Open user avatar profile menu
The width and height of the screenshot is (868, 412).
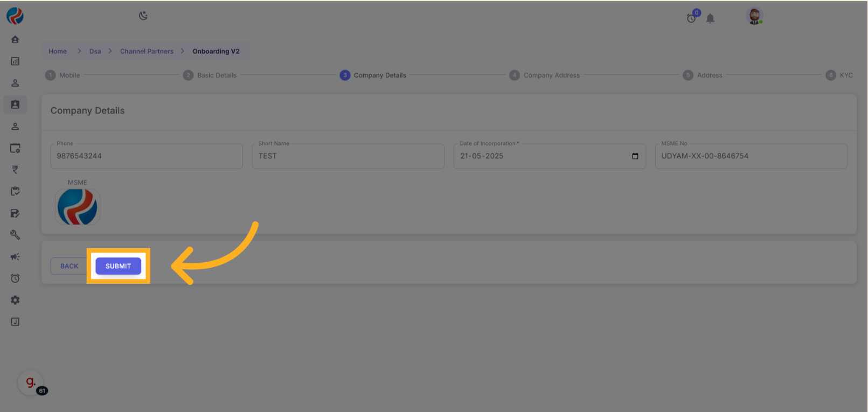point(754,16)
